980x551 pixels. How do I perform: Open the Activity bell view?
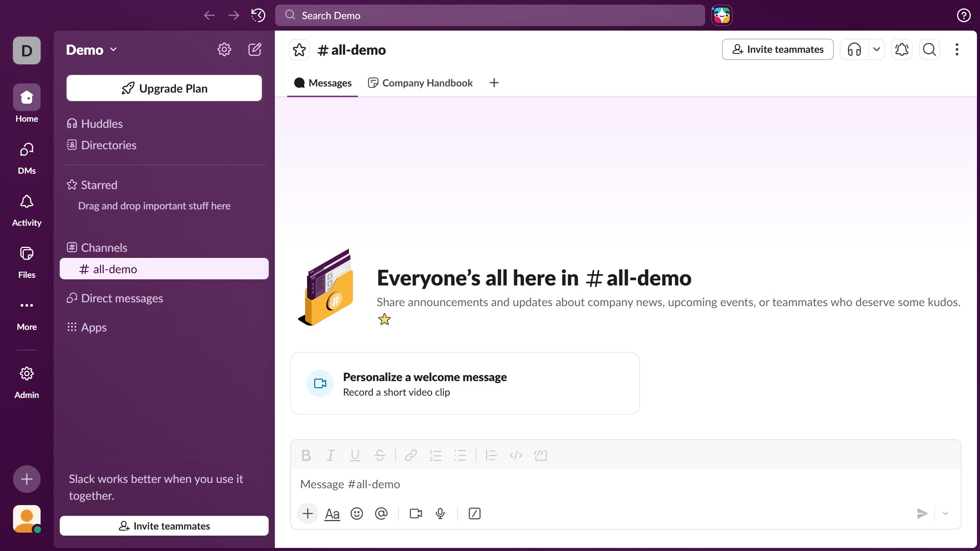click(27, 210)
